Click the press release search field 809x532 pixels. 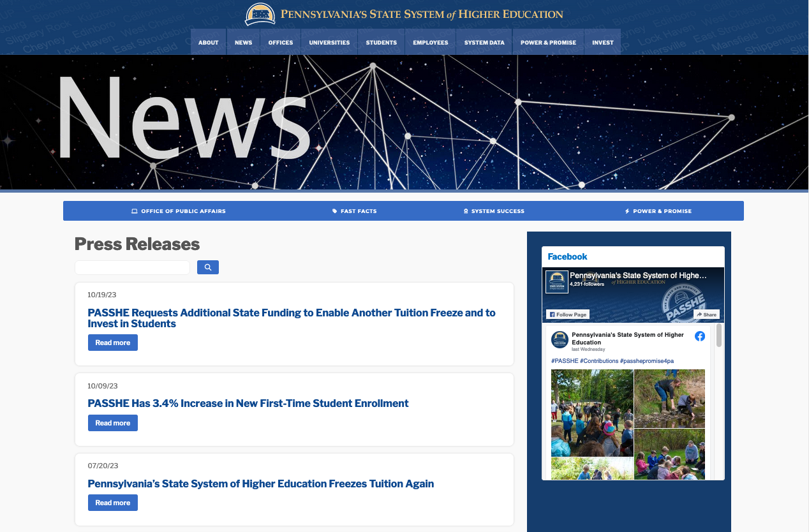tap(132, 267)
